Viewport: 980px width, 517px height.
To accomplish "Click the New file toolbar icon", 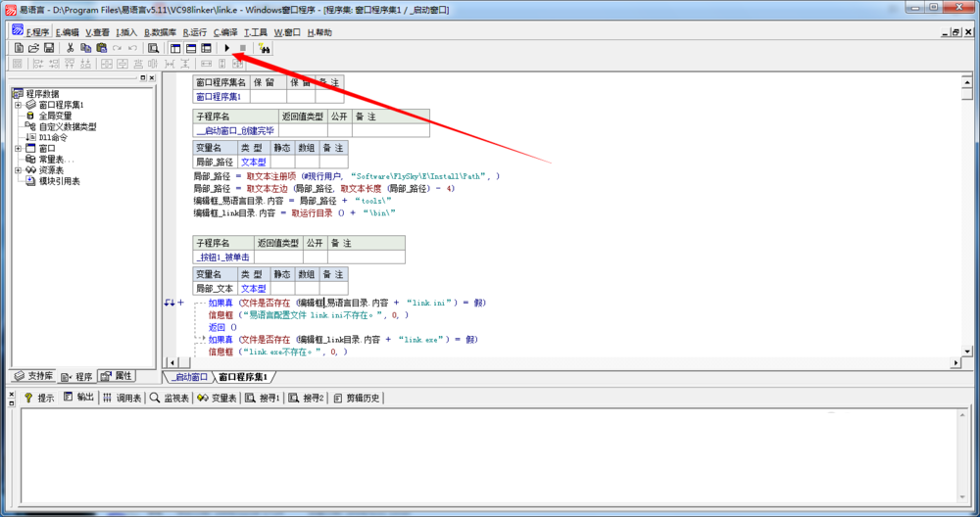I will [x=19, y=48].
